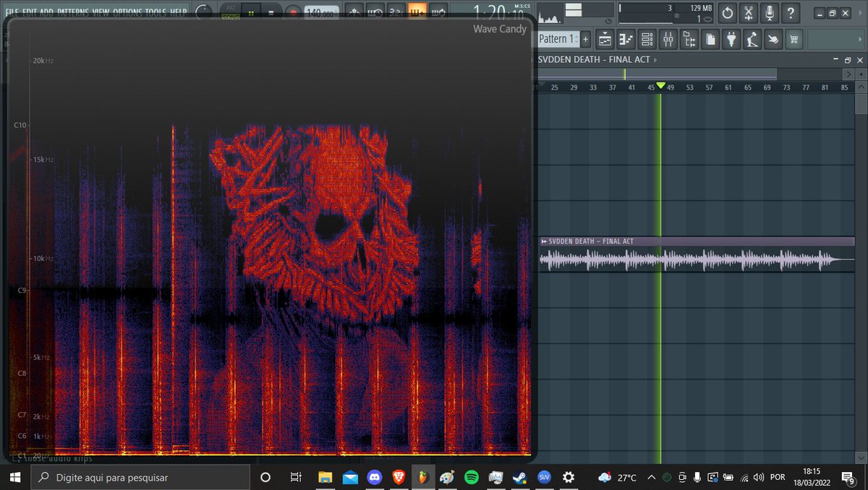Click the undo history button

pos(728,13)
